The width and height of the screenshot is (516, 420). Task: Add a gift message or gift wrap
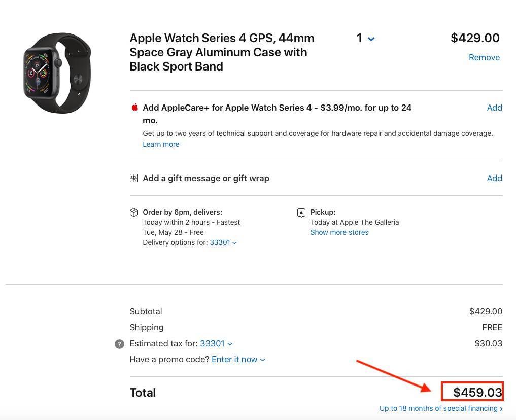click(494, 178)
